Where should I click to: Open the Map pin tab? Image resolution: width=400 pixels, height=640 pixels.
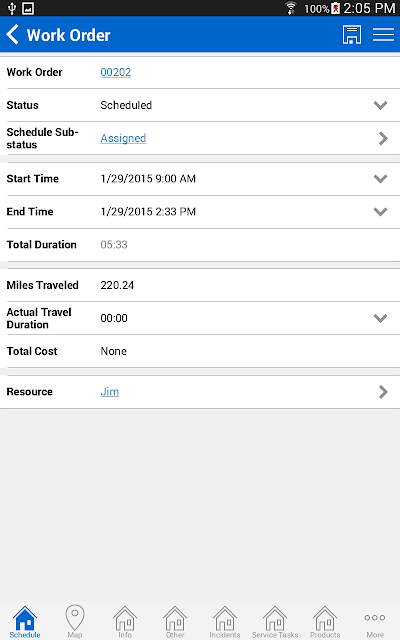click(75, 620)
